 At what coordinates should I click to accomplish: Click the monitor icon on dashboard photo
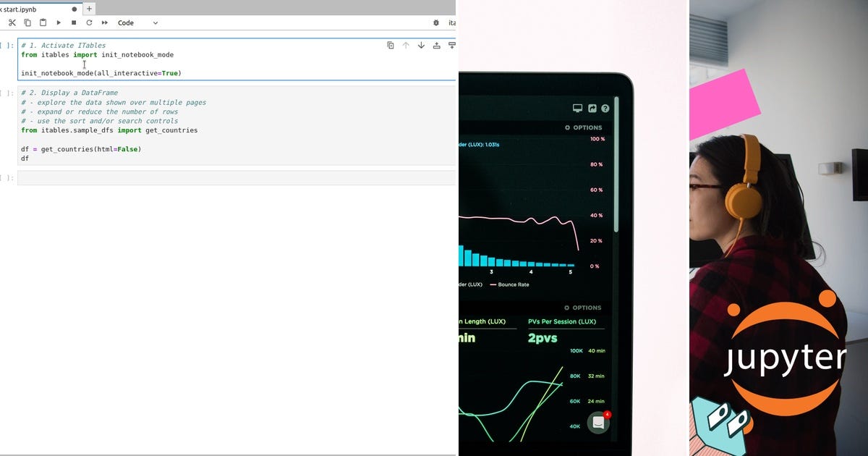click(x=577, y=109)
